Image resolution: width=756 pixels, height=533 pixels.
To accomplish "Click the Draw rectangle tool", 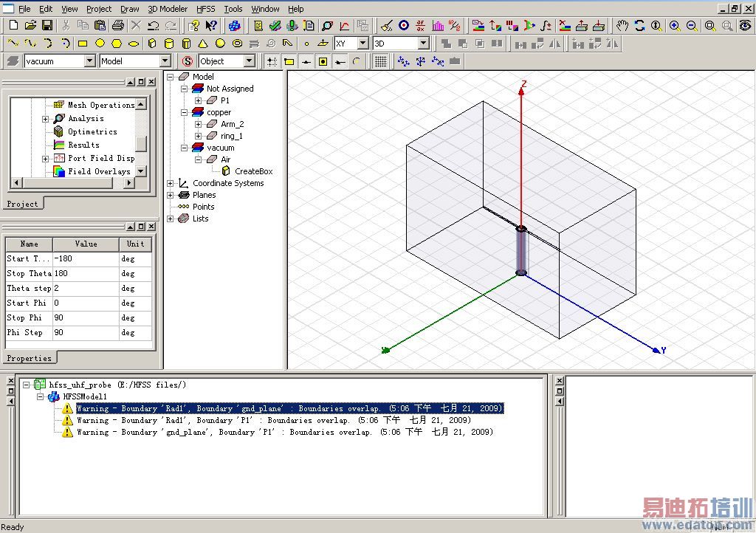I will (x=83, y=44).
